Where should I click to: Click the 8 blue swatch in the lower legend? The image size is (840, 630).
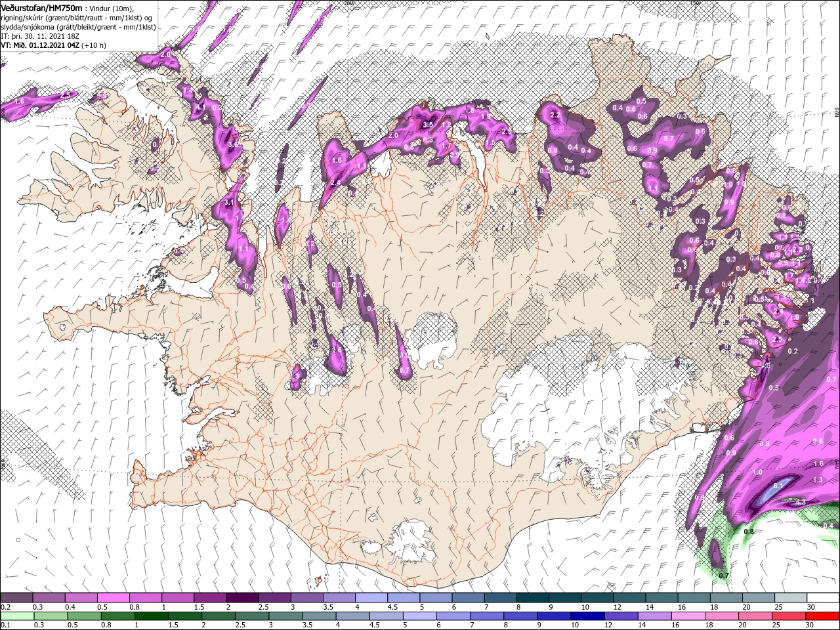[x=519, y=616]
